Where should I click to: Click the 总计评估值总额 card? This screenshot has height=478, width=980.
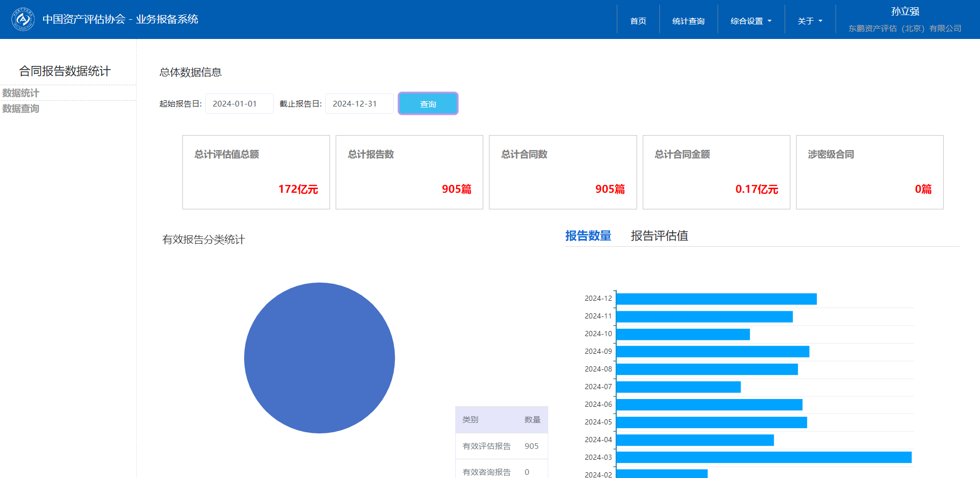[x=256, y=172]
